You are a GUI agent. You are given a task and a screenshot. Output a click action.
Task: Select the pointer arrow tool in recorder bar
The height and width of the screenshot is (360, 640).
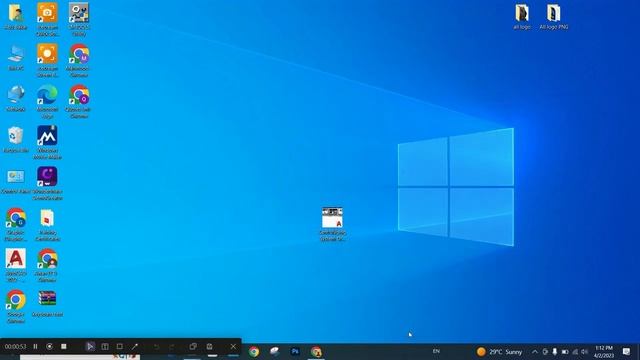(x=90, y=347)
